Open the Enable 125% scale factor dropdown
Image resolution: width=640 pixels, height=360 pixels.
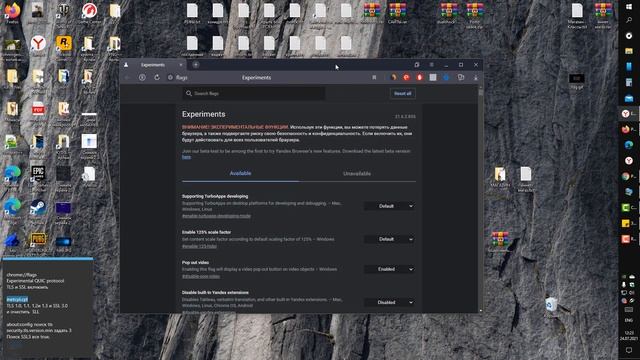390,239
